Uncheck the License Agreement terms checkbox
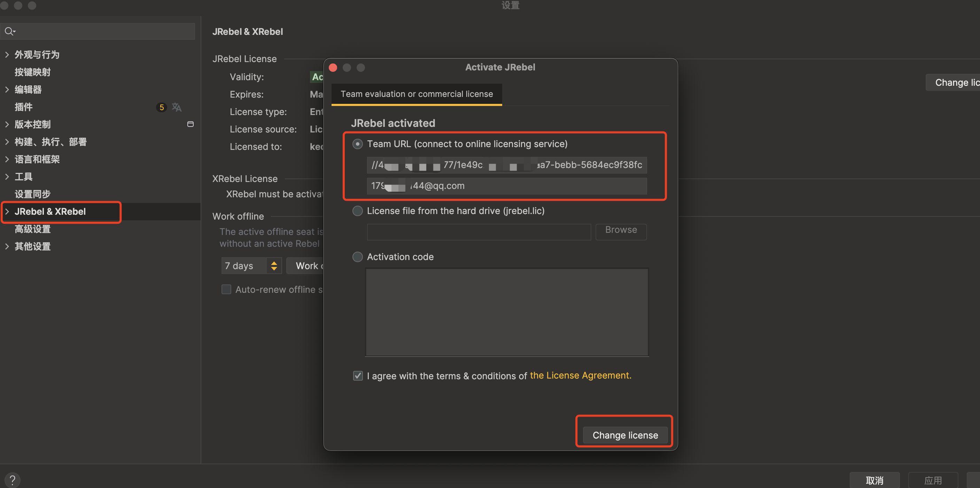The image size is (980, 488). 358,376
